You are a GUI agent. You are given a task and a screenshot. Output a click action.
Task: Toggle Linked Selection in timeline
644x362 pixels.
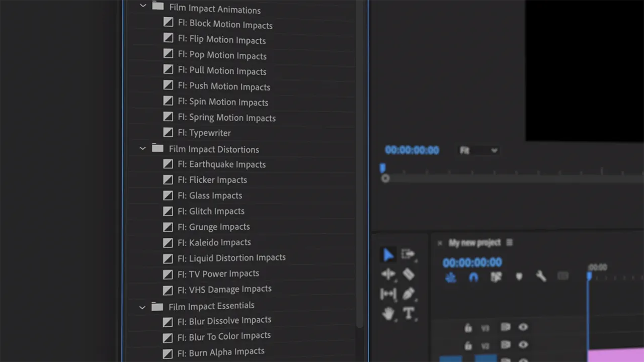coord(497,277)
